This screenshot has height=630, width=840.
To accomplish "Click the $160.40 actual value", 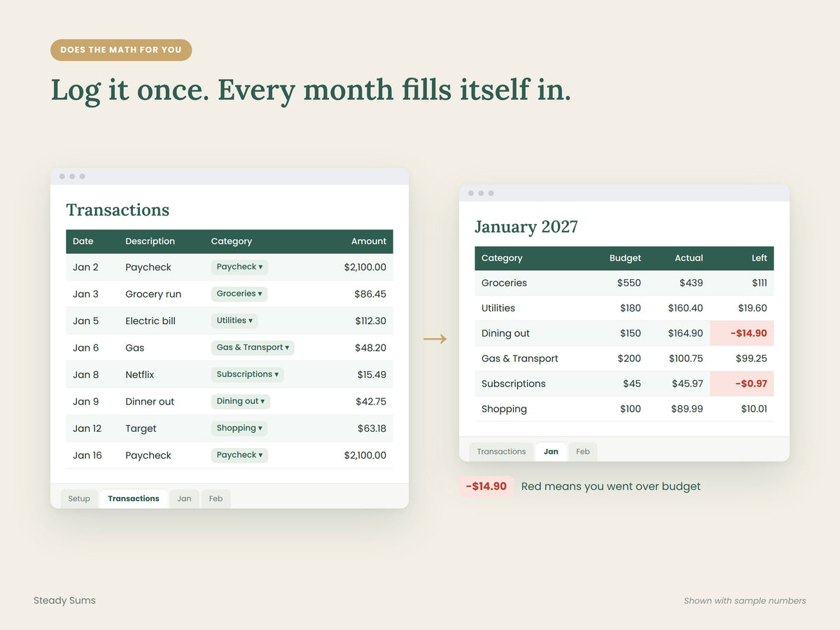I will click(x=685, y=308).
